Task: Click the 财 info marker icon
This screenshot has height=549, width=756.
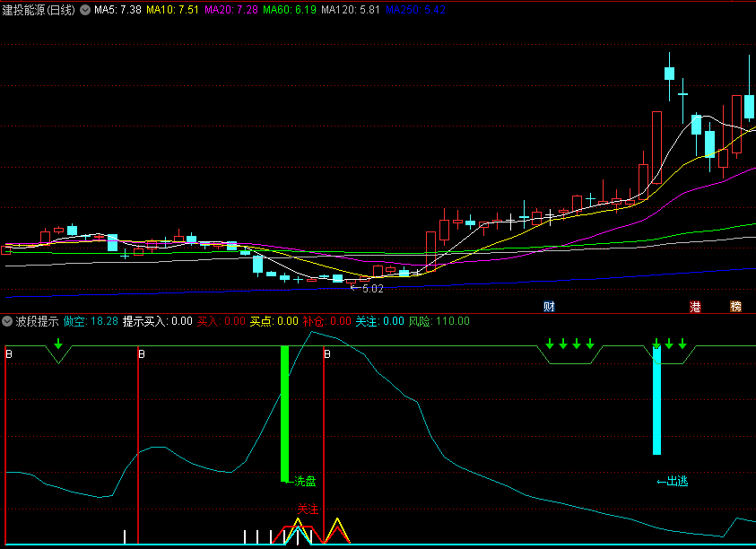Action: pos(549,306)
